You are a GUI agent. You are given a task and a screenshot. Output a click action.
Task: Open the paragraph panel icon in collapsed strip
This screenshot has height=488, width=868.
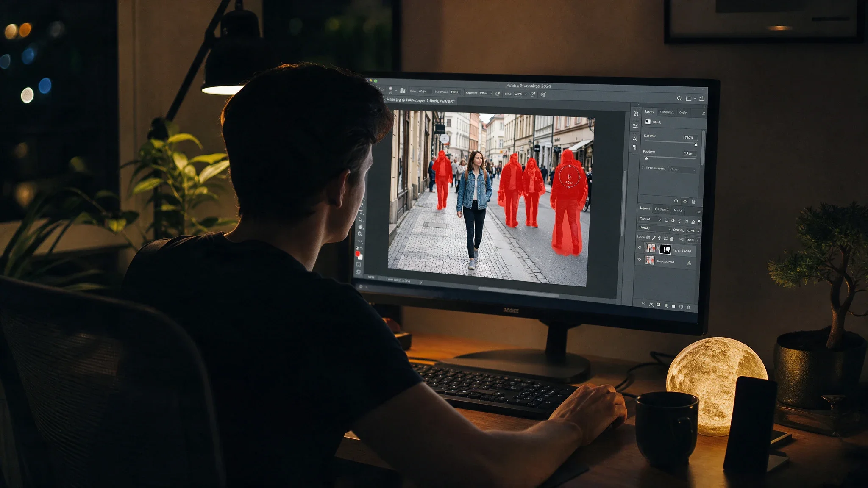pyautogui.click(x=634, y=147)
